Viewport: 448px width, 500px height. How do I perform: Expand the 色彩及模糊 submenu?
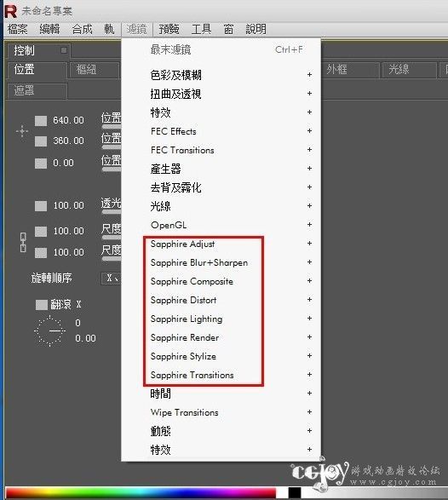(x=221, y=75)
